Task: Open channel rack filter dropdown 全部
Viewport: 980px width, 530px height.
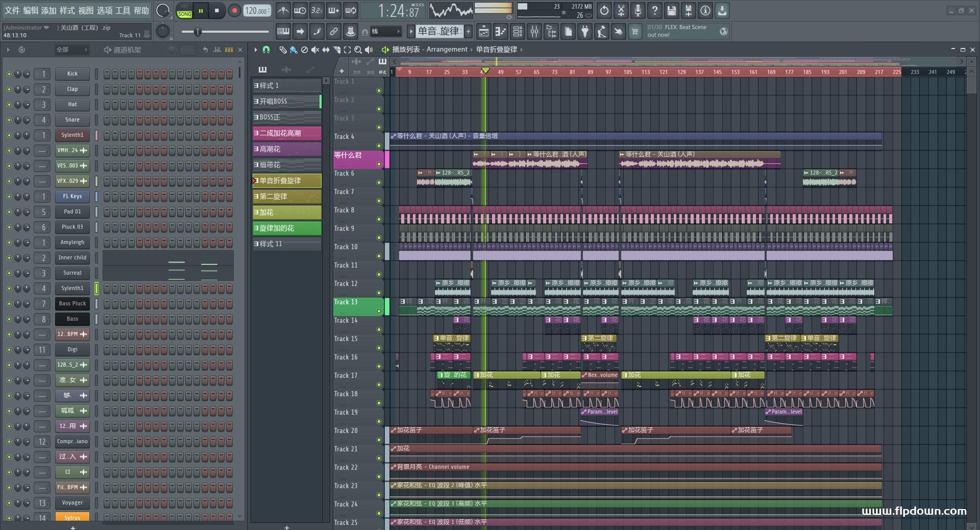Action: pos(71,50)
